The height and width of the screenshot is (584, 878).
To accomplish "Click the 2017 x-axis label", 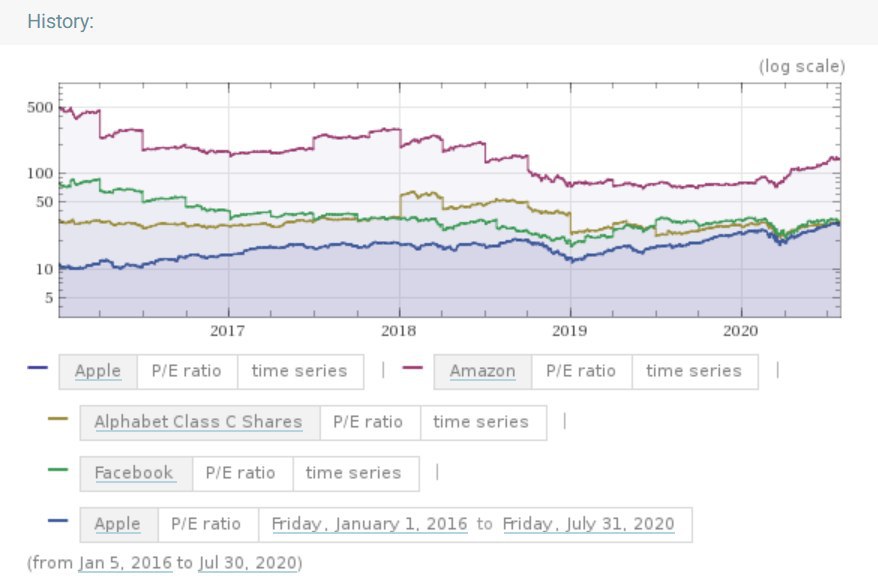I will (227, 331).
